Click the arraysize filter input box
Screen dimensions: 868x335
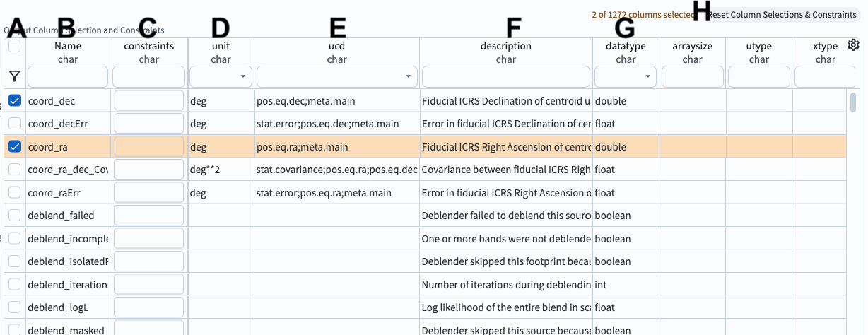click(692, 76)
